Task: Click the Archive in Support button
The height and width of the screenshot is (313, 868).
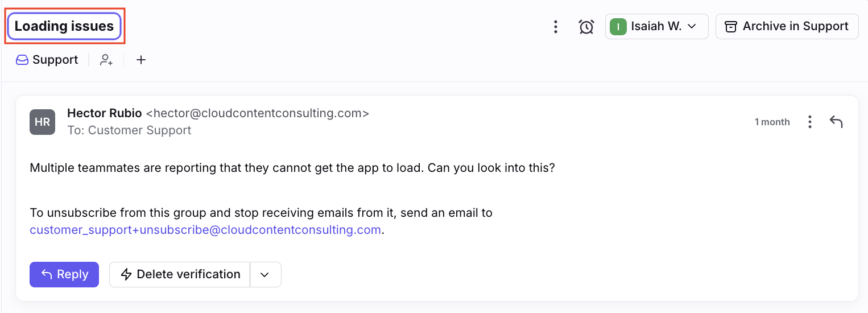Action: pos(787,27)
